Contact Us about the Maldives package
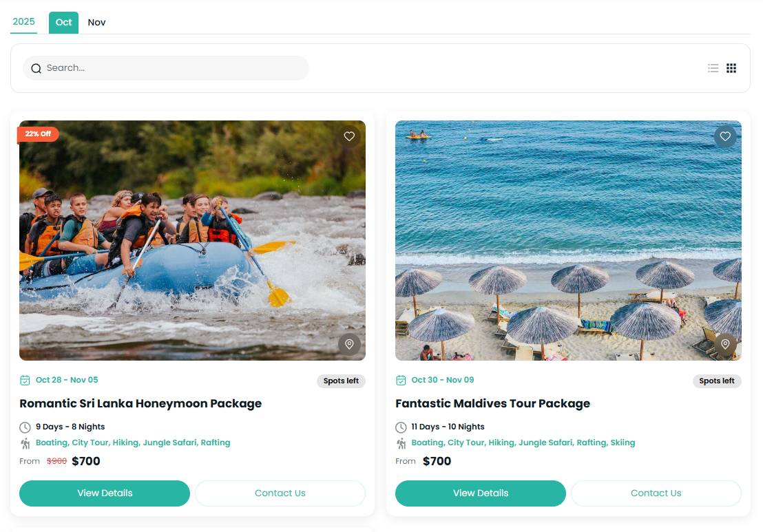 pyautogui.click(x=656, y=493)
